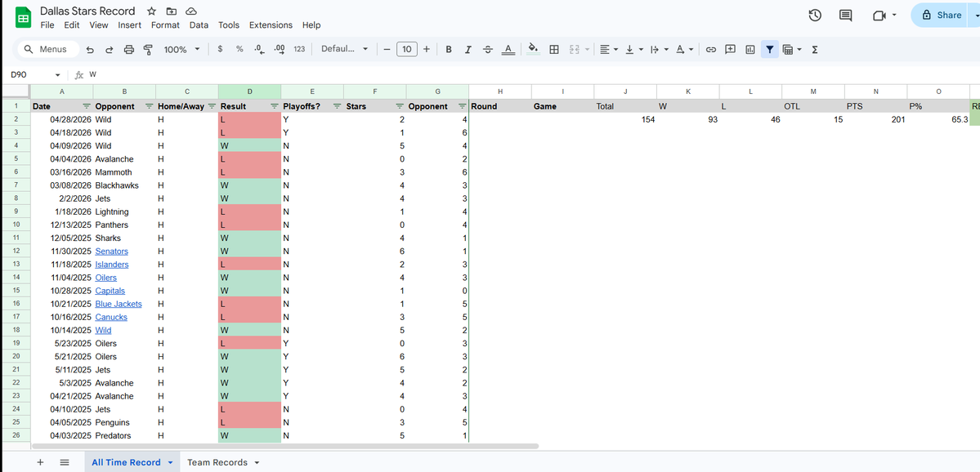Open Home/Away column filter toggle
Image resolution: width=980 pixels, height=472 pixels.
tap(212, 106)
